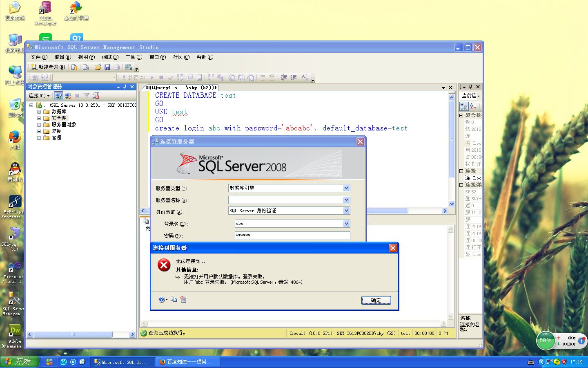The width and height of the screenshot is (588, 368).
Task: Click the system tray clock showing 17:19
Action: pyautogui.click(x=576, y=362)
